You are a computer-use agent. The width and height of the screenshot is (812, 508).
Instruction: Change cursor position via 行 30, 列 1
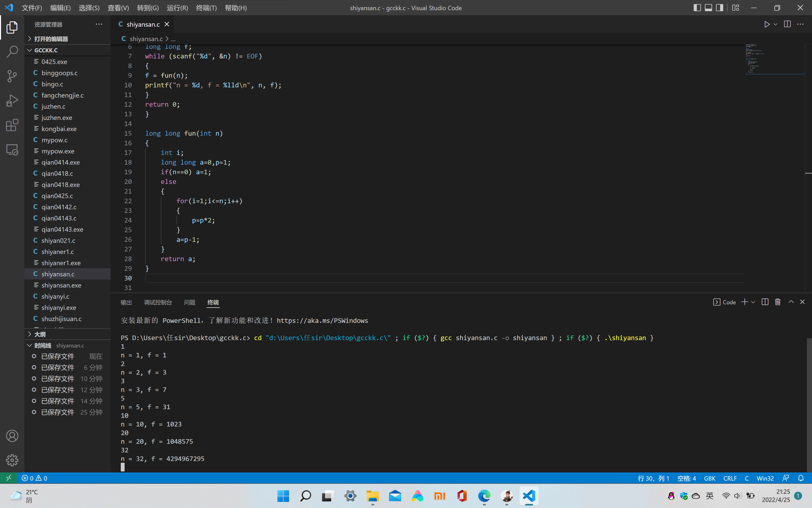(653, 478)
